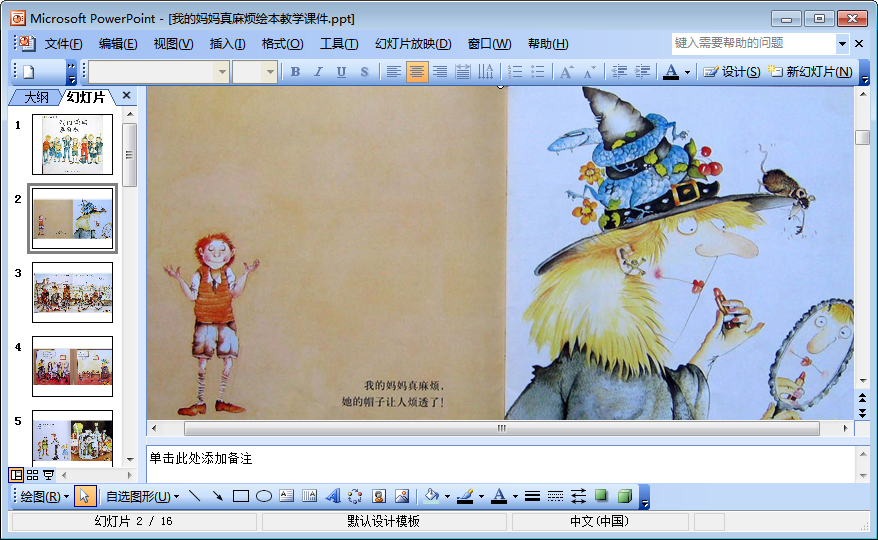Toggle numbered list
Screen dimensions: 878x540
pos(515,72)
